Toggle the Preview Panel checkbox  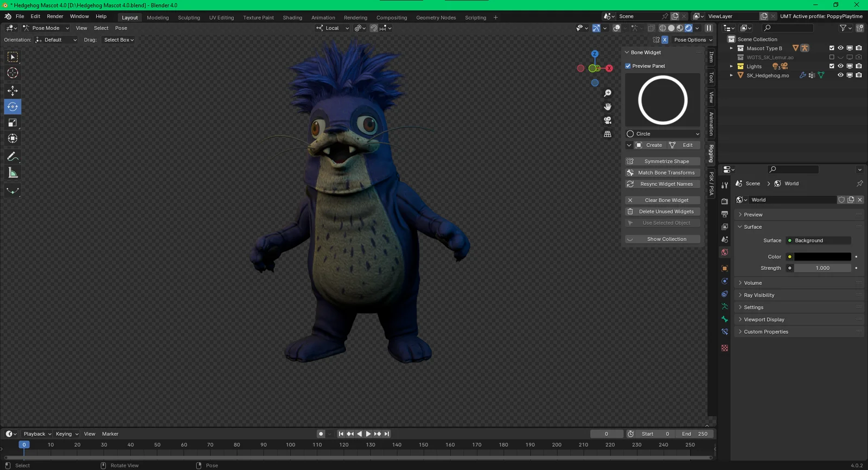(628, 66)
